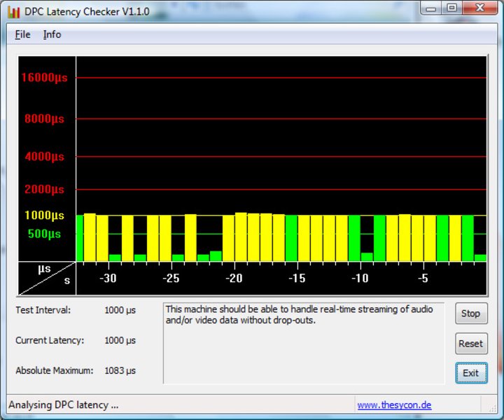Maximize the DPC Latency Checker window

[x=451, y=8]
